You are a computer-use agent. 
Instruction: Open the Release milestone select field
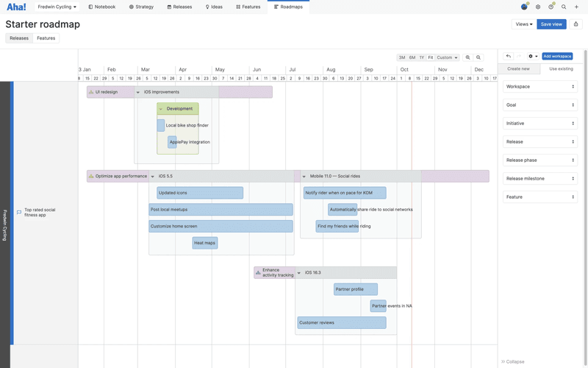540,179
